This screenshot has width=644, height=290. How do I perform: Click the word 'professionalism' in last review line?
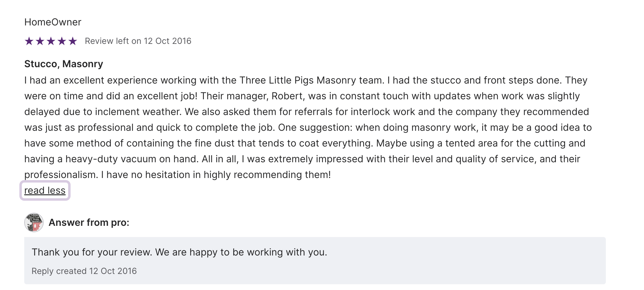point(60,175)
